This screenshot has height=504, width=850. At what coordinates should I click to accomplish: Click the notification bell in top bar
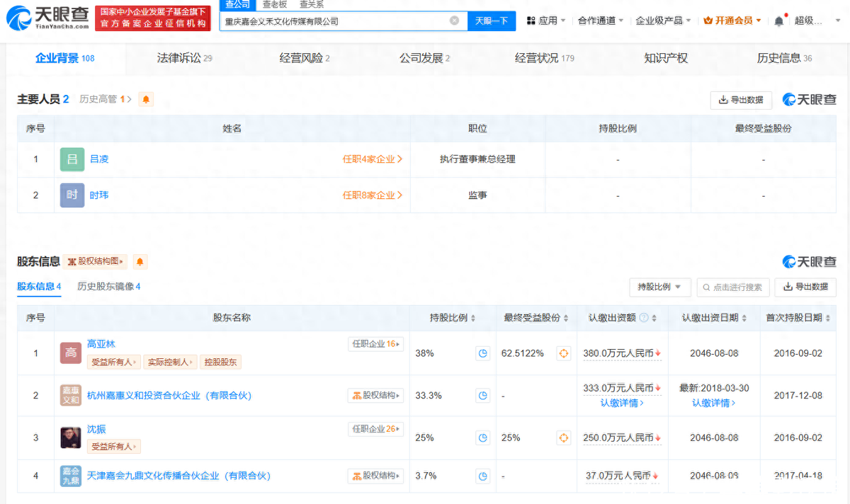click(x=778, y=21)
